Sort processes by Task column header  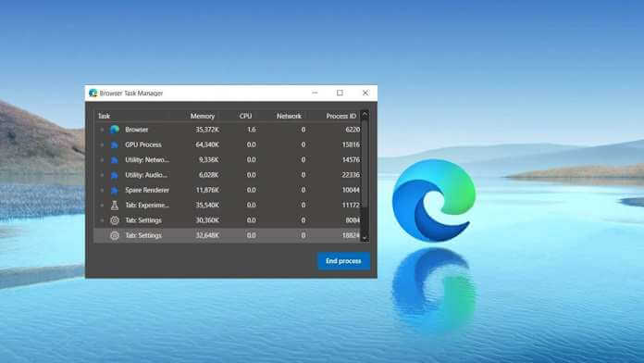pos(104,116)
